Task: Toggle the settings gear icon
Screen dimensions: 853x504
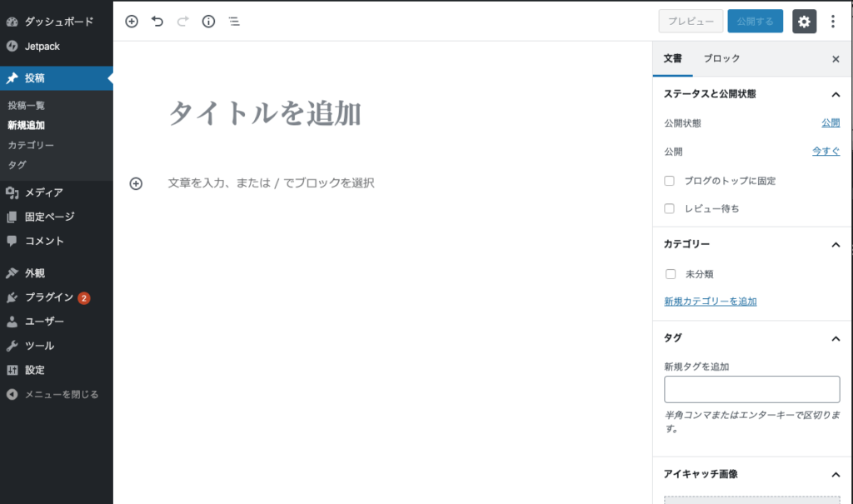Action: pos(804,22)
